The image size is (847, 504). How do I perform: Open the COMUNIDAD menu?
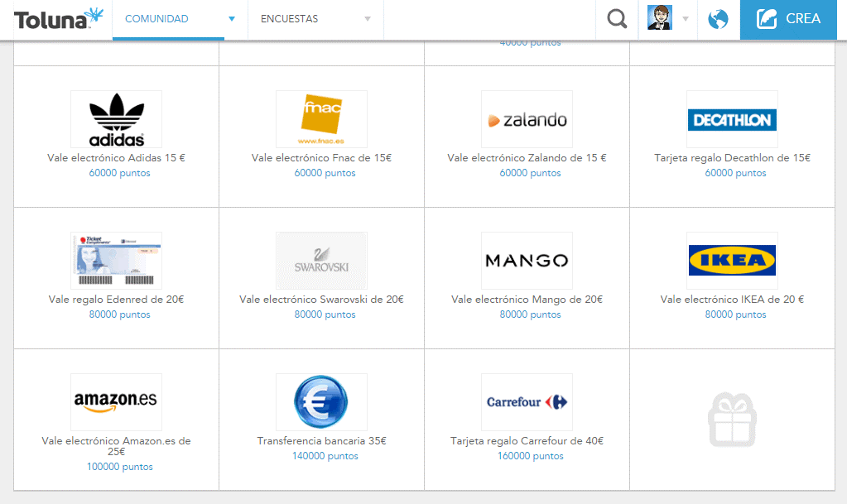[x=156, y=19]
